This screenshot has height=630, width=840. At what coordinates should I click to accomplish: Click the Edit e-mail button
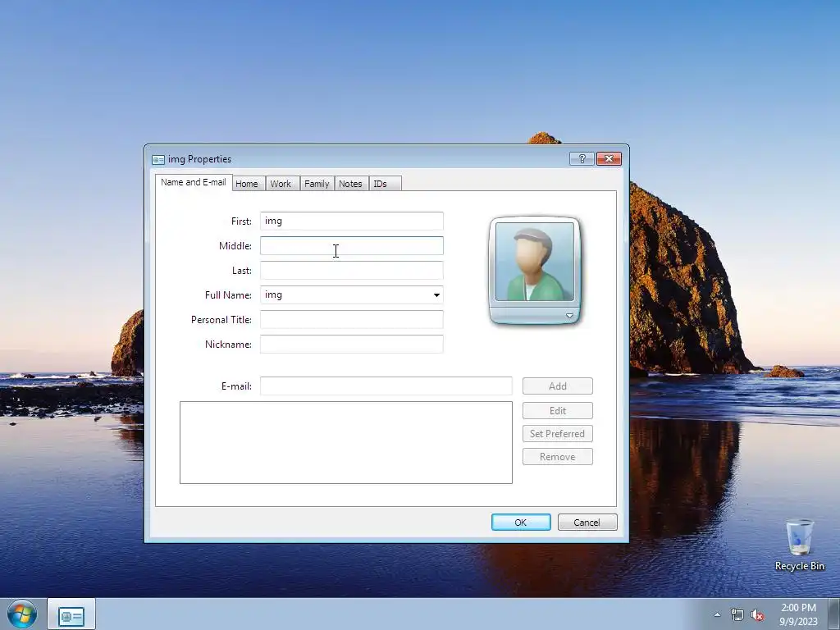point(558,411)
